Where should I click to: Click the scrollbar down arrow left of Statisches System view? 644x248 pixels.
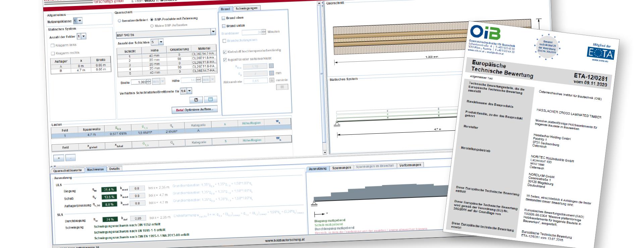tap(324, 152)
